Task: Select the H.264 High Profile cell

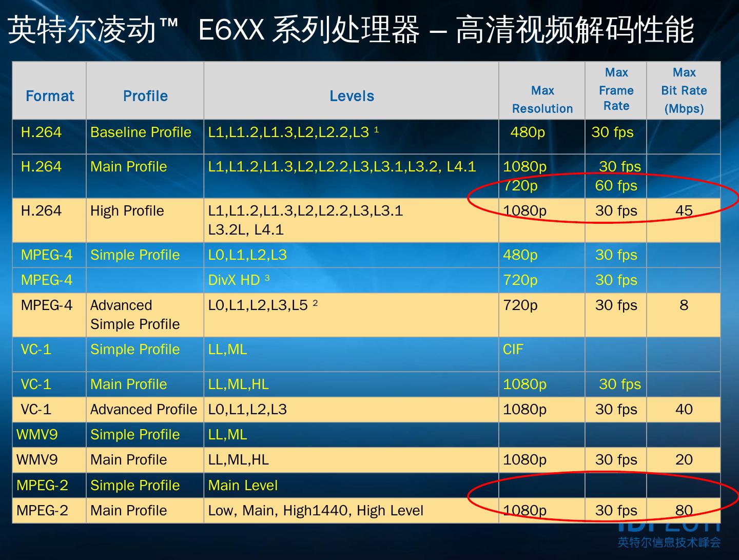Action: coord(145,220)
